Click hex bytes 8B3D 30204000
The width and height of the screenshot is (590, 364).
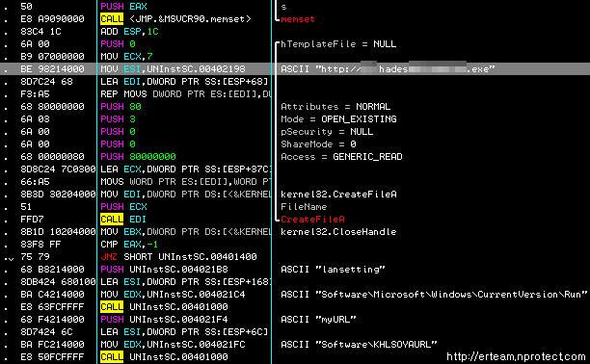click(x=58, y=194)
